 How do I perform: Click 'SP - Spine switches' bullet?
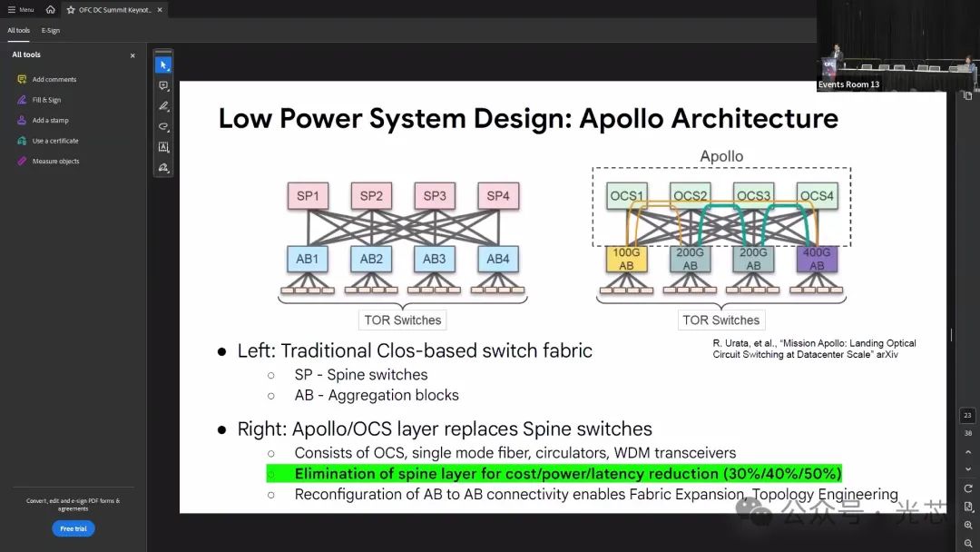(361, 374)
